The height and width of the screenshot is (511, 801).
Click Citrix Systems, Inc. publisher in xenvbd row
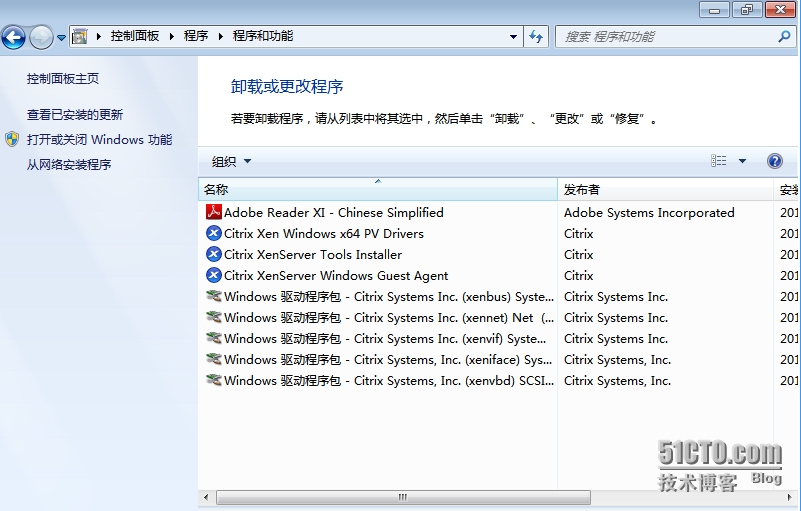click(x=617, y=380)
